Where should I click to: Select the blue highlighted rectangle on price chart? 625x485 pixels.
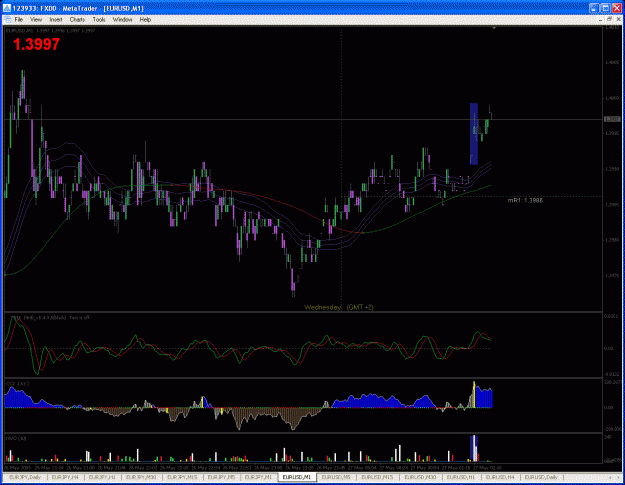474,134
